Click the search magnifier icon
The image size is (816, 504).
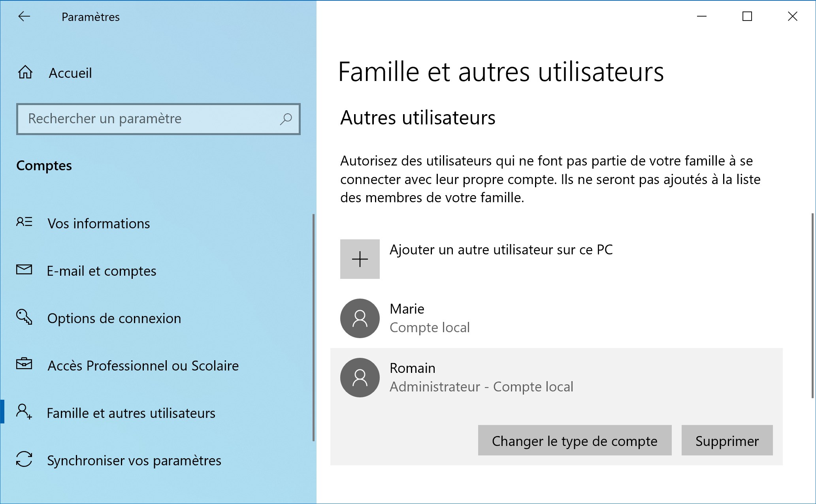coord(286,119)
